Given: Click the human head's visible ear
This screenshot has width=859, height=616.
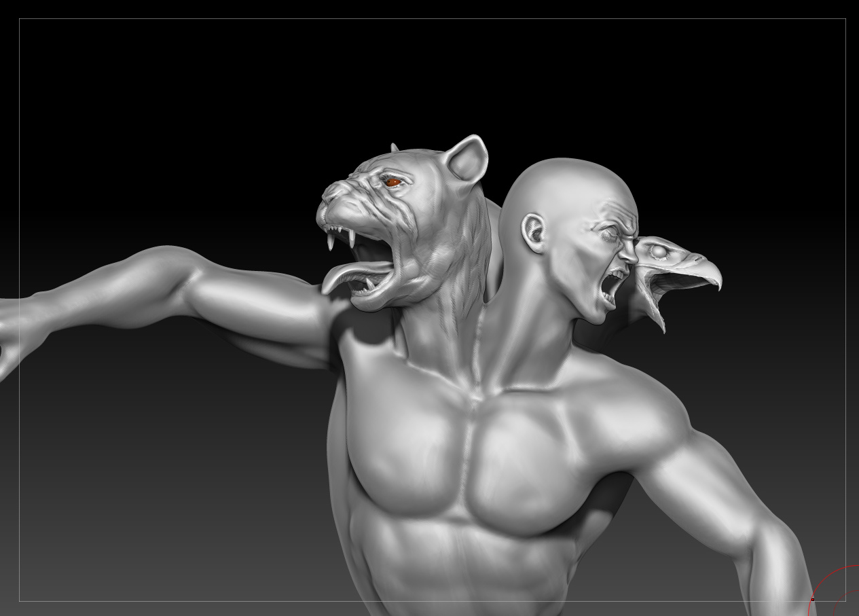Looking at the screenshot, I should [534, 232].
